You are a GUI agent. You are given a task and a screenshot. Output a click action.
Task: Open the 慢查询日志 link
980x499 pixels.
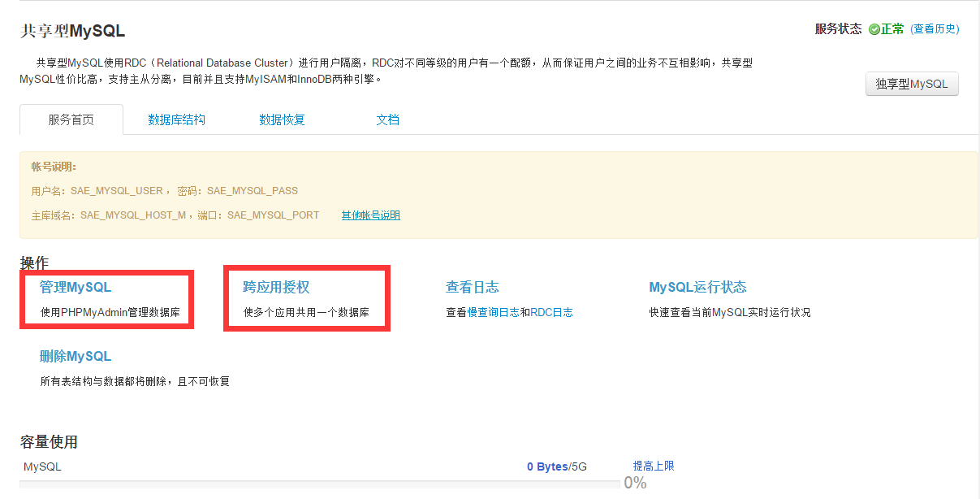493,312
